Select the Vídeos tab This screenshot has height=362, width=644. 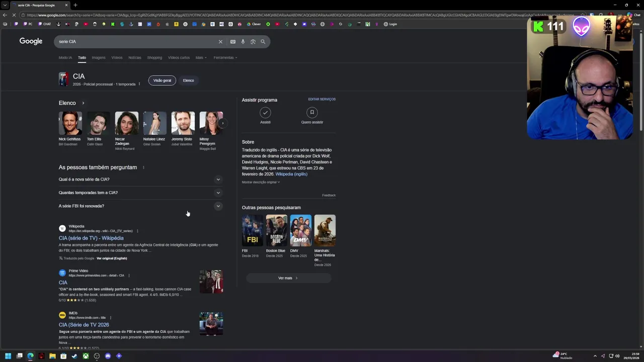117,58
